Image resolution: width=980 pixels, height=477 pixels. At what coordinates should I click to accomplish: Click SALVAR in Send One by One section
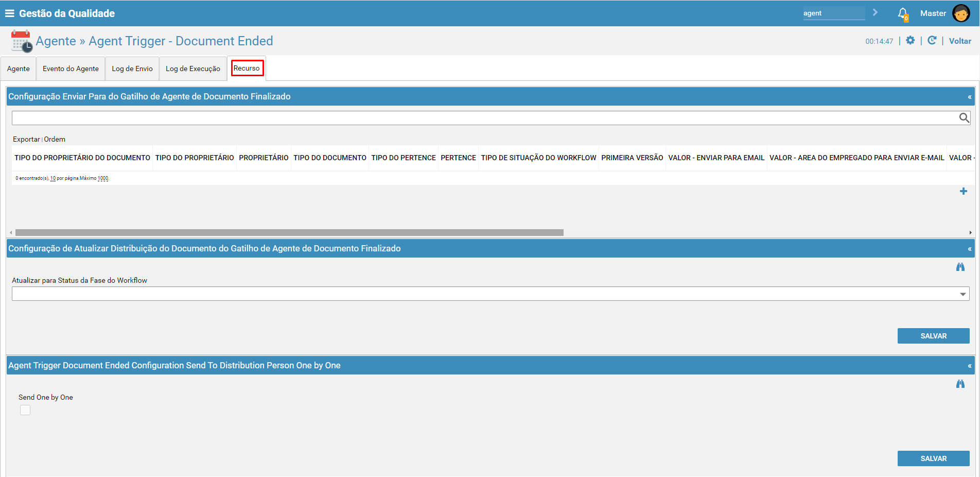point(933,458)
